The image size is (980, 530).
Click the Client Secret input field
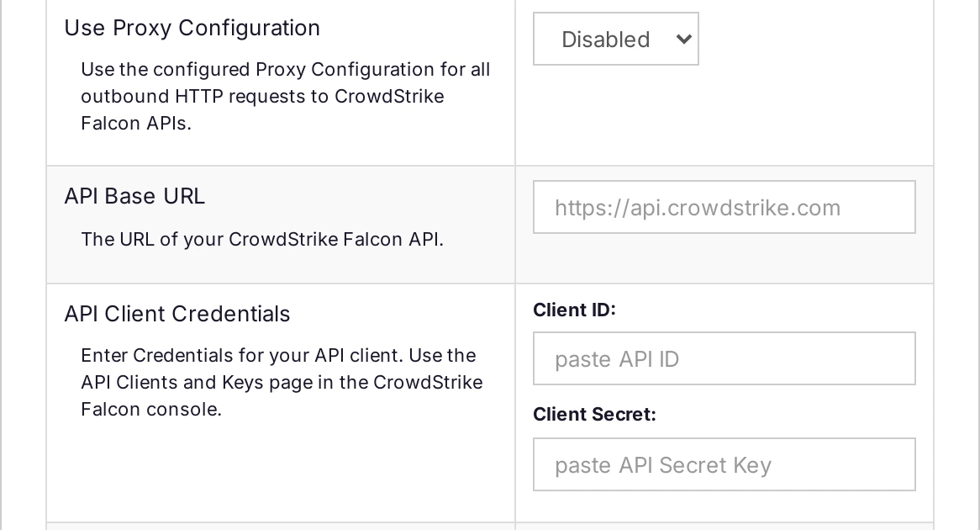(724, 464)
